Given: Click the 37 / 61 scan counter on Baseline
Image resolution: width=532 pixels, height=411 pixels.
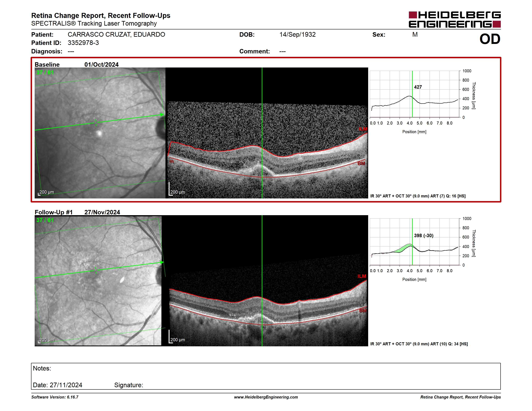Looking at the screenshot, I should point(45,72).
